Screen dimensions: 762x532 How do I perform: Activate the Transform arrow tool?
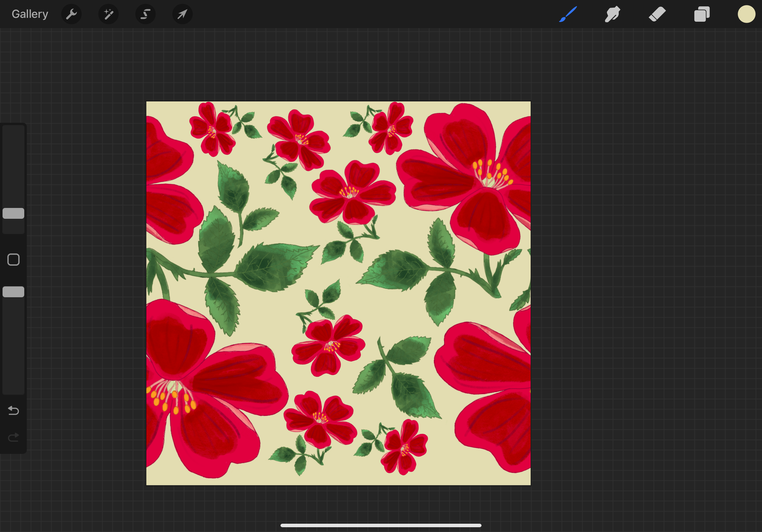pos(182,14)
